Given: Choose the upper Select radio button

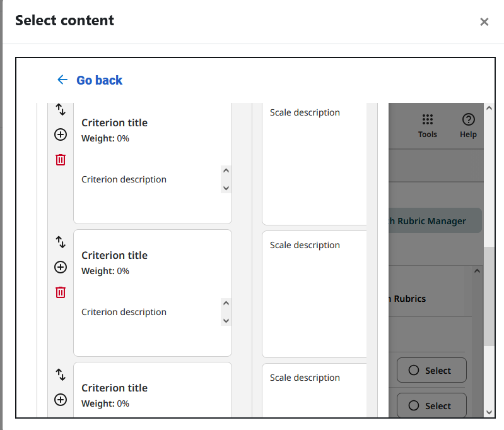Looking at the screenshot, I should coord(431,371).
